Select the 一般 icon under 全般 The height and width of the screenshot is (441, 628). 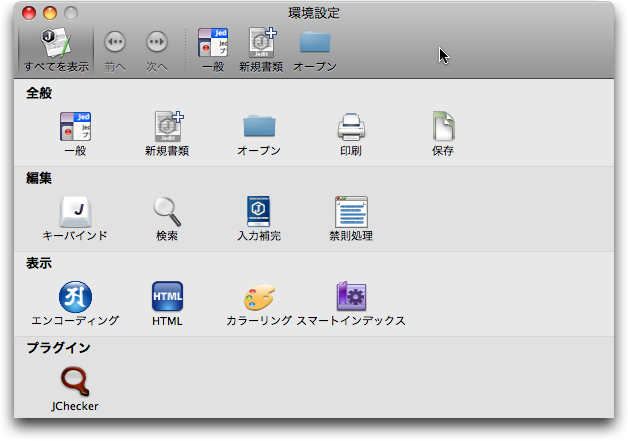(75, 134)
